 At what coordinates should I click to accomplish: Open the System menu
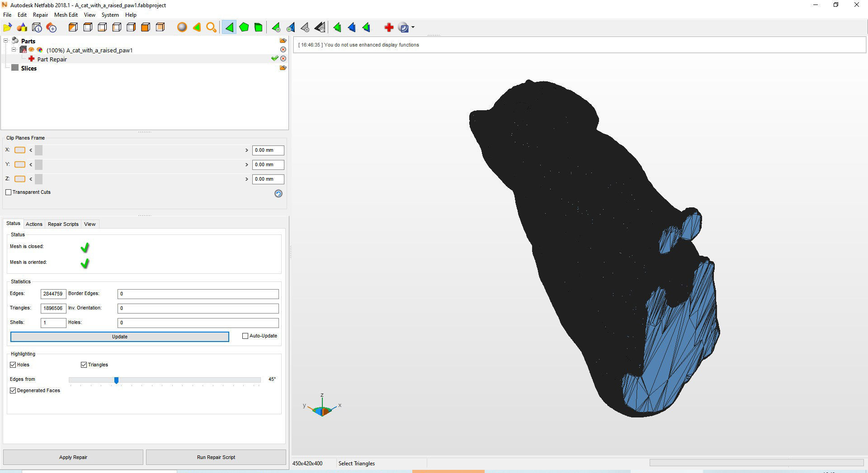point(110,15)
